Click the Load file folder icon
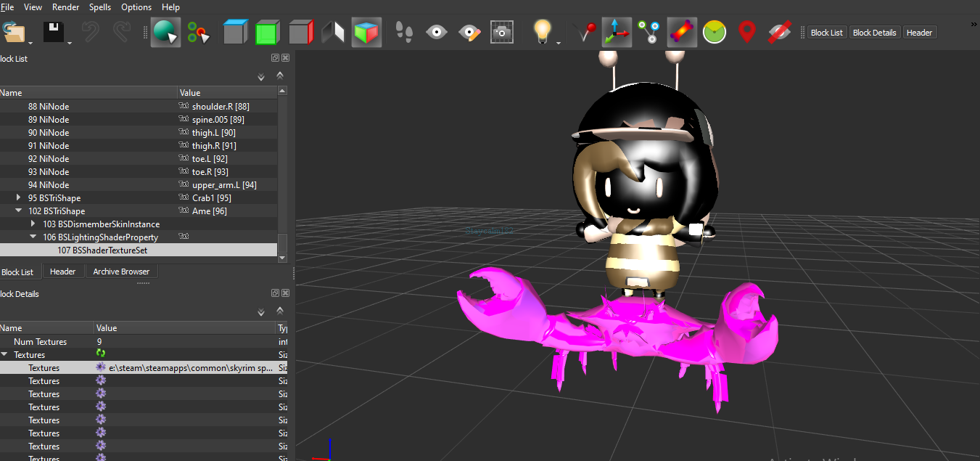The height and width of the screenshot is (461, 980). pos(12,32)
